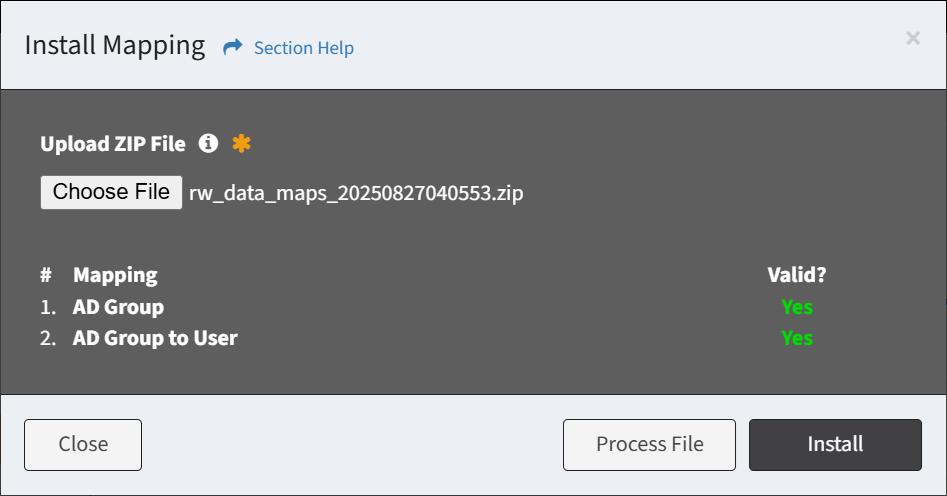This screenshot has height=496, width=947.
Task: Click the info icon beside Upload ZIP File
Action: 208,143
